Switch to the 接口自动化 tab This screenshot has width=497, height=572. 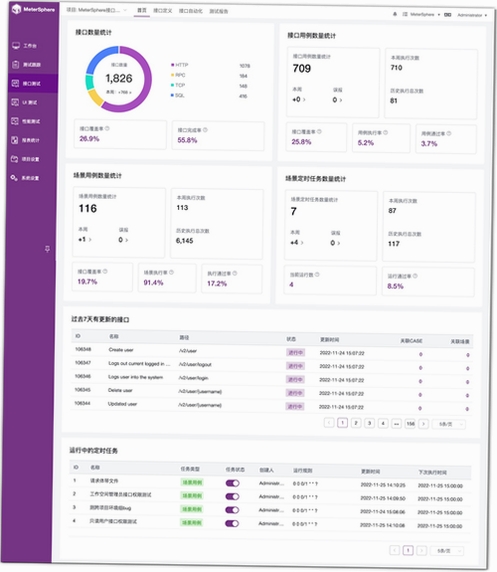click(x=190, y=11)
